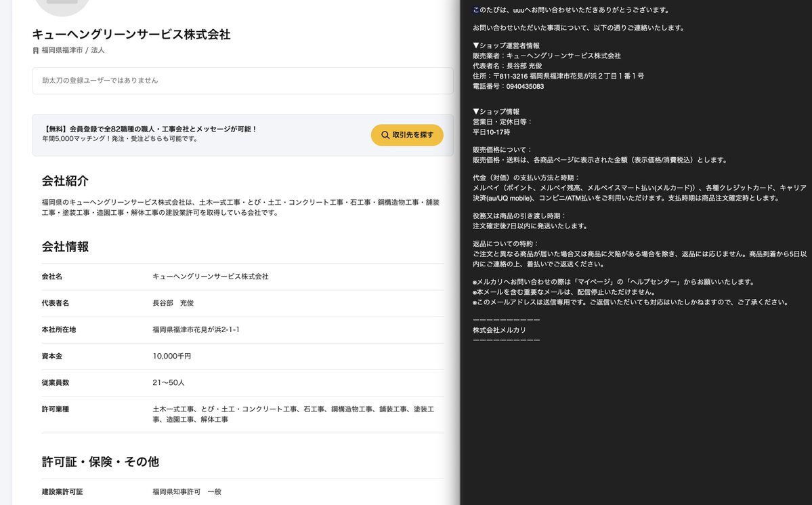Click the 販売価格について label in the email
This screenshot has height=505, width=812.
pos(503,149)
